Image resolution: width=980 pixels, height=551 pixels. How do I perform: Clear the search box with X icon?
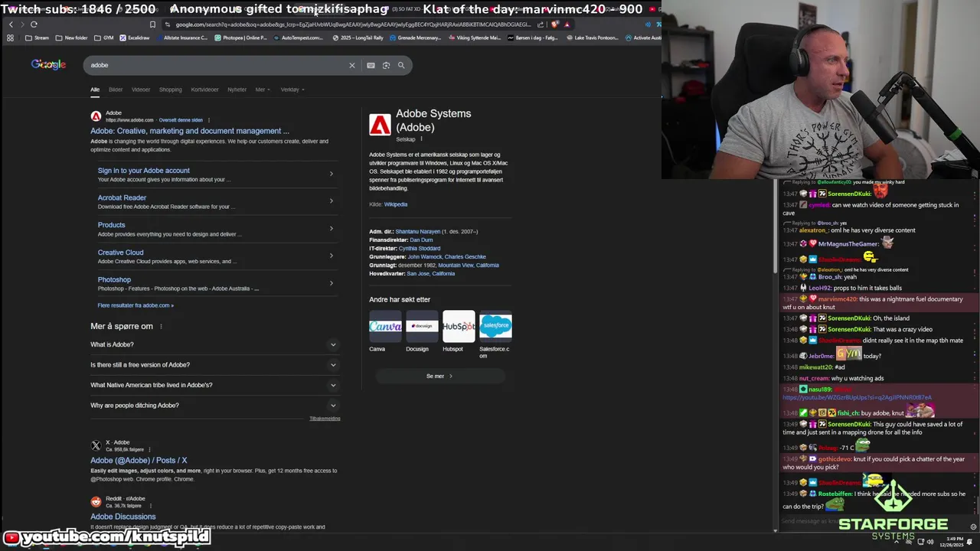click(352, 65)
